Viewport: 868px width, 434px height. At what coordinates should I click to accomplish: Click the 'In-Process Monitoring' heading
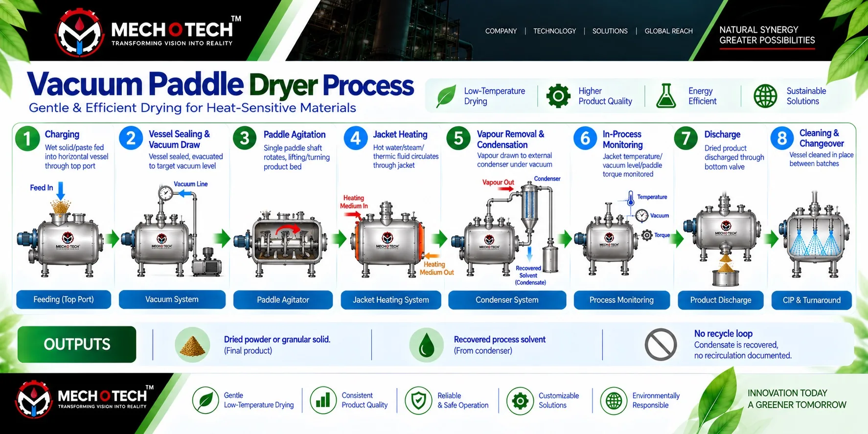coord(622,139)
